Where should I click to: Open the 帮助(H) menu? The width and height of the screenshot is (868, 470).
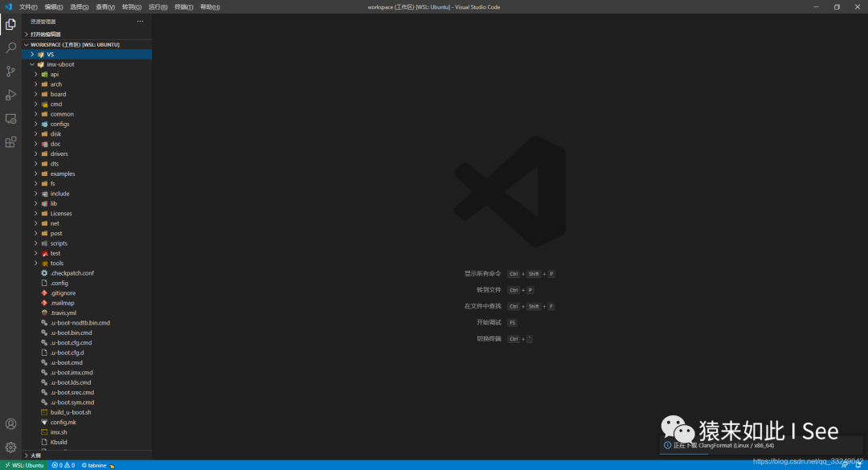[x=210, y=7]
